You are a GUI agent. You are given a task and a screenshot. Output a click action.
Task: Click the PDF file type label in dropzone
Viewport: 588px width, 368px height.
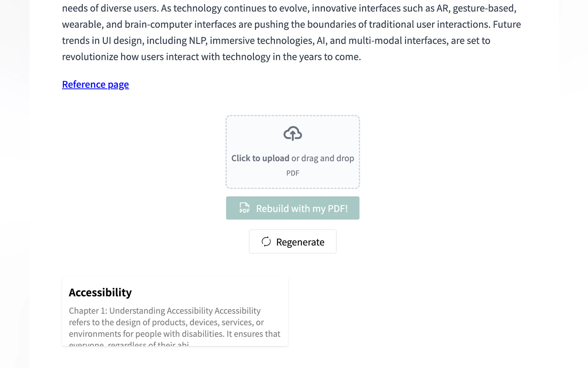point(293,173)
